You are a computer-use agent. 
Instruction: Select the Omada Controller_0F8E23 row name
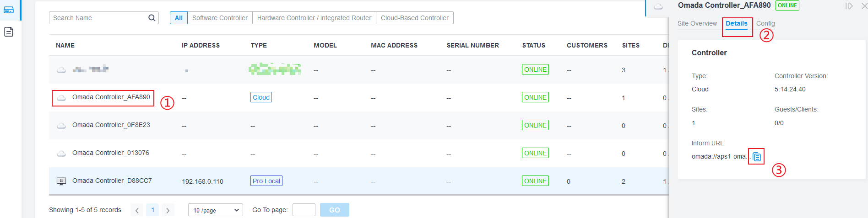(111, 125)
